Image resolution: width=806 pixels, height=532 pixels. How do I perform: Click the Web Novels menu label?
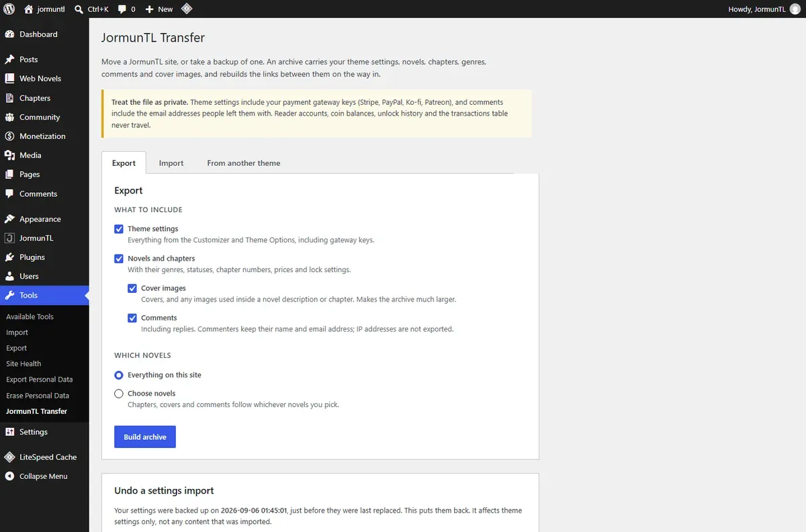pos(40,79)
